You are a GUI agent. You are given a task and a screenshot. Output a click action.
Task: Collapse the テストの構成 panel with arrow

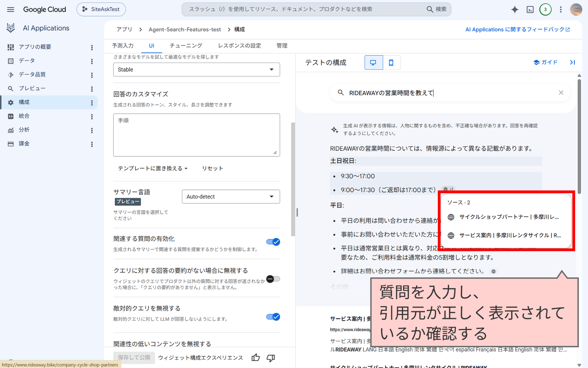click(x=572, y=62)
